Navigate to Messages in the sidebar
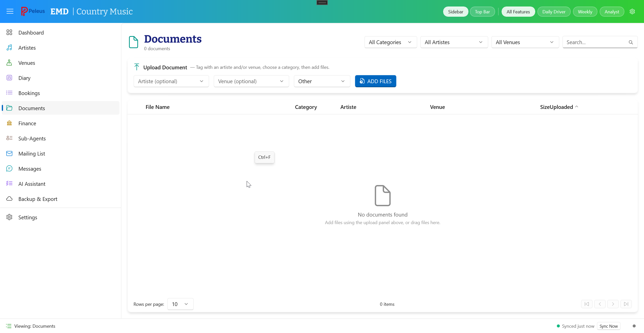This screenshot has height=333, width=644. tap(30, 168)
